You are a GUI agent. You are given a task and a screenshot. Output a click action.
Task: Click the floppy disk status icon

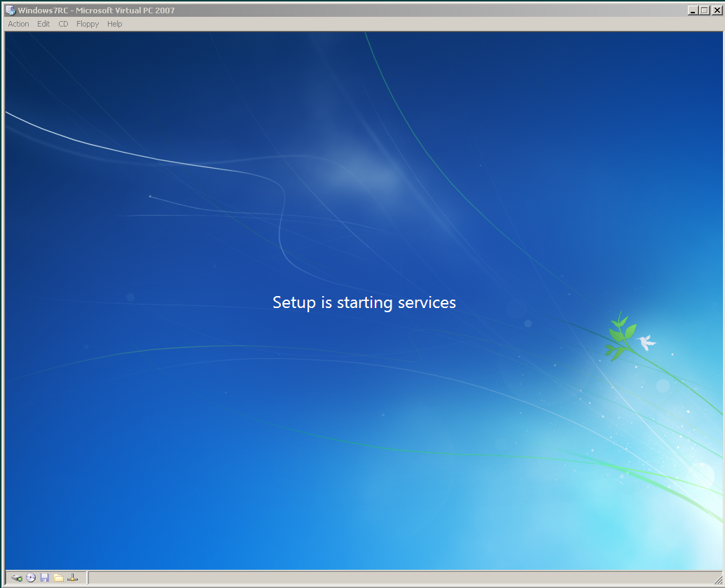44,577
